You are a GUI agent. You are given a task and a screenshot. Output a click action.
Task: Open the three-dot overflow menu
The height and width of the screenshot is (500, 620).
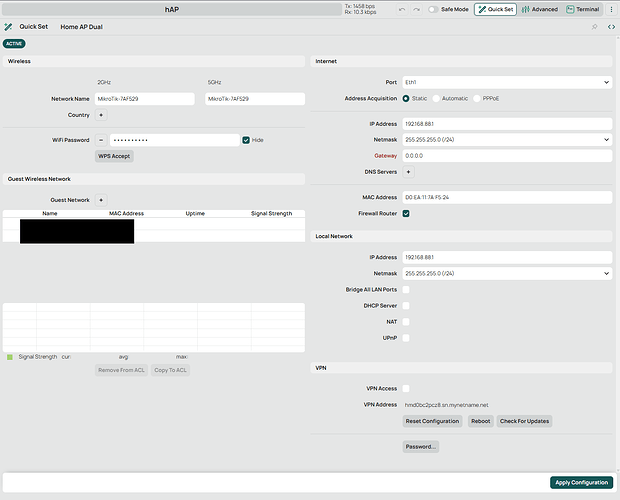tap(611, 9)
